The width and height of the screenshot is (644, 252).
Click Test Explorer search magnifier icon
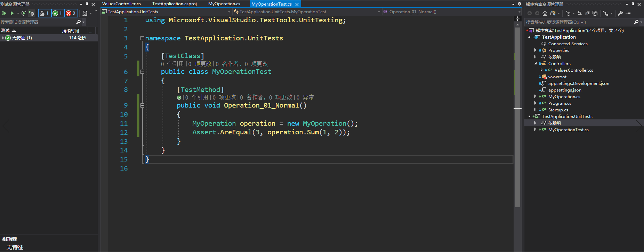pos(79,22)
